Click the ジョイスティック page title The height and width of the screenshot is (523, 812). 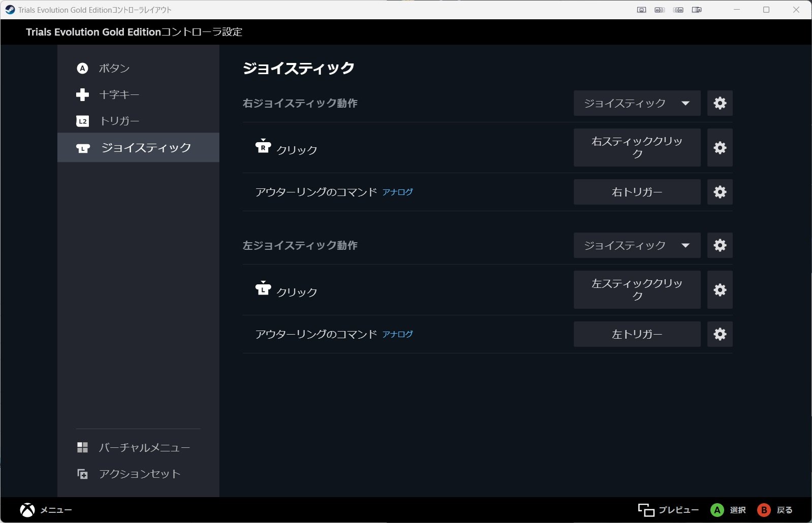pos(299,68)
